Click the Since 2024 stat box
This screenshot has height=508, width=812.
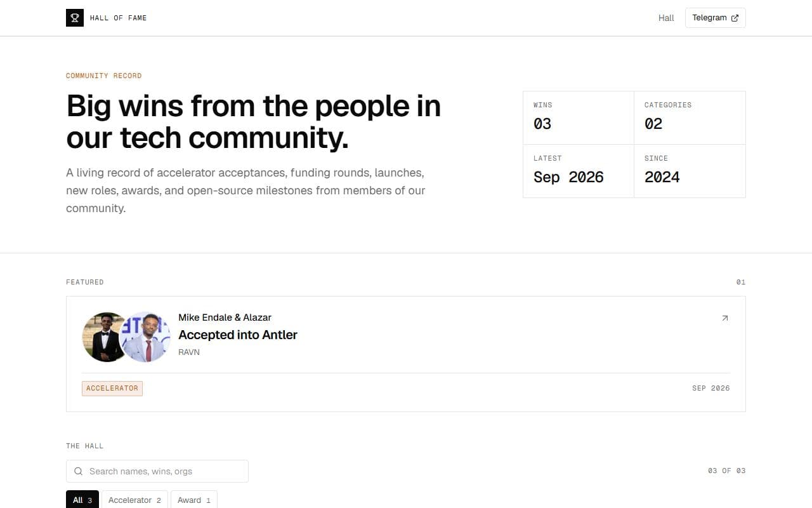coord(690,171)
